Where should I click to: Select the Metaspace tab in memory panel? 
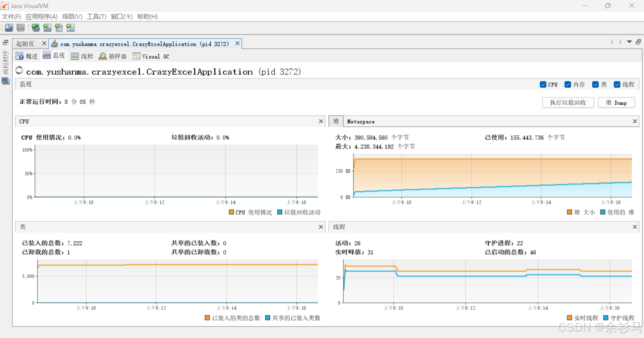click(361, 122)
